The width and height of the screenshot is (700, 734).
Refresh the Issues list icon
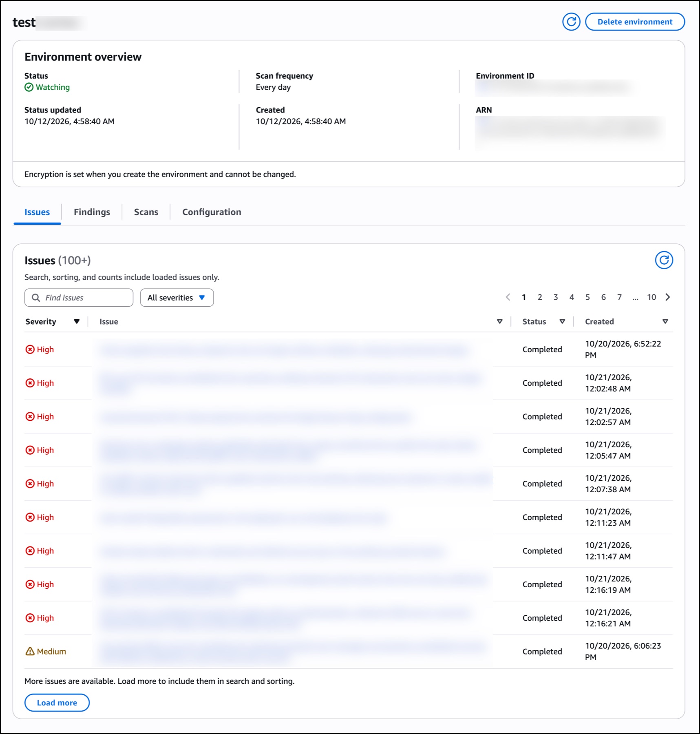(664, 260)
